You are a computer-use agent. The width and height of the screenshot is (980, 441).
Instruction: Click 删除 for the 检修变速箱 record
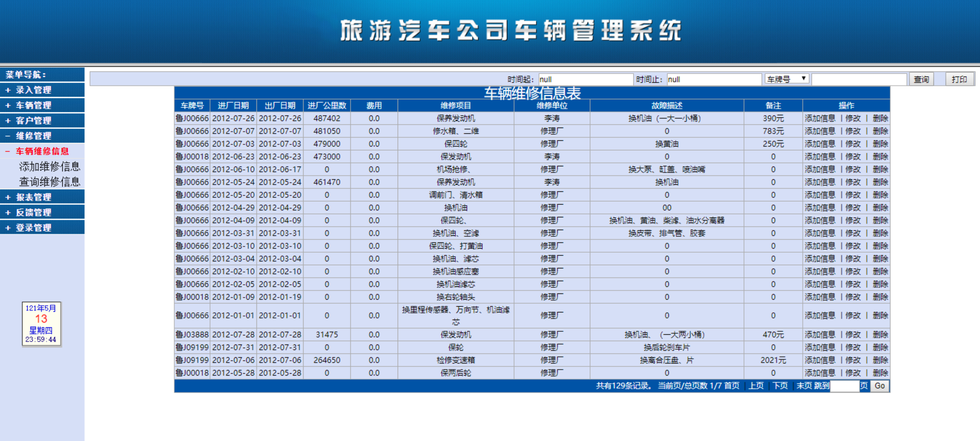(x=880, y=360)
